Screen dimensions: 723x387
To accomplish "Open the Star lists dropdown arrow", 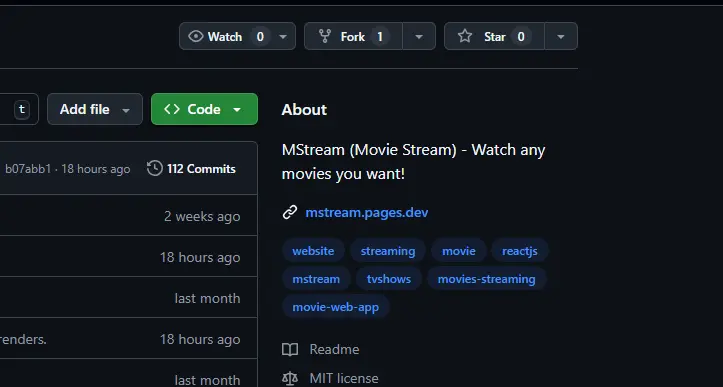I will (x=561, y=36).
